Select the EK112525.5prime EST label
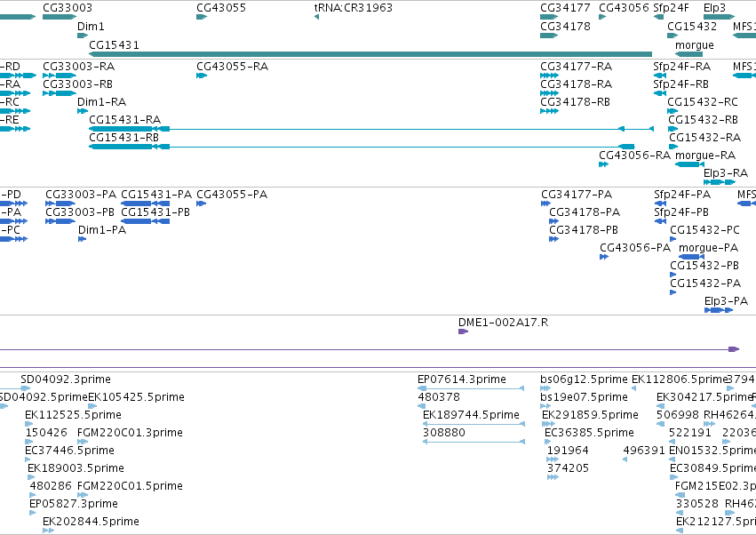The image size is (756, 535). (x=73, y=414)
